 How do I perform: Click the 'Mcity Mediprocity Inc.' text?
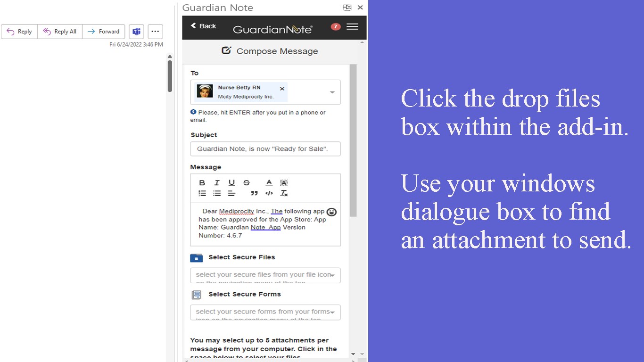[x=246, y=97]
